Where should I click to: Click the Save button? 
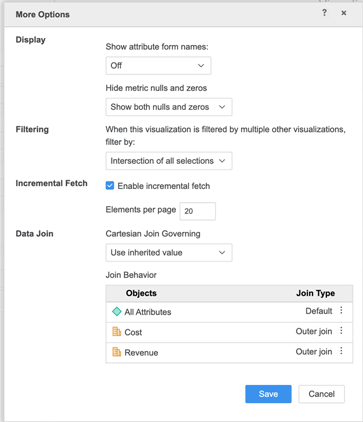268,394
